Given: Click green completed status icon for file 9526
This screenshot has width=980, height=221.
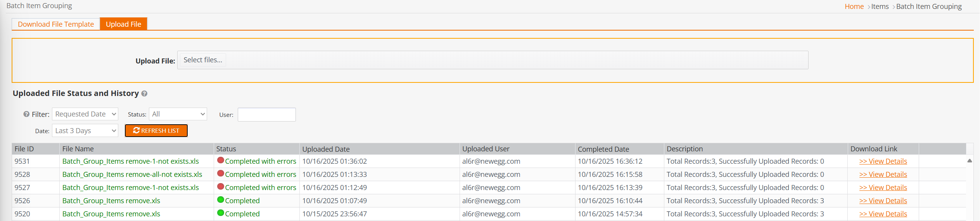Looking at the screenshot, I should 221,200.
